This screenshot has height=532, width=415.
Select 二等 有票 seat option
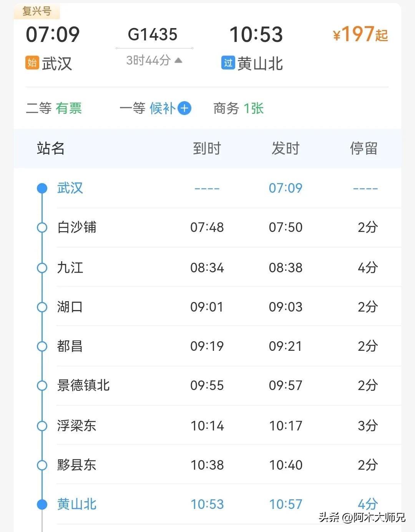(54, 108)
